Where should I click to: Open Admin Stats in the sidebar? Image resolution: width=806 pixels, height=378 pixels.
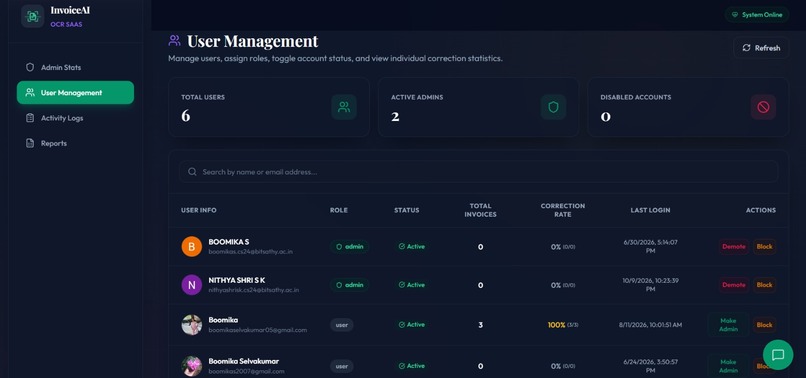75,67
